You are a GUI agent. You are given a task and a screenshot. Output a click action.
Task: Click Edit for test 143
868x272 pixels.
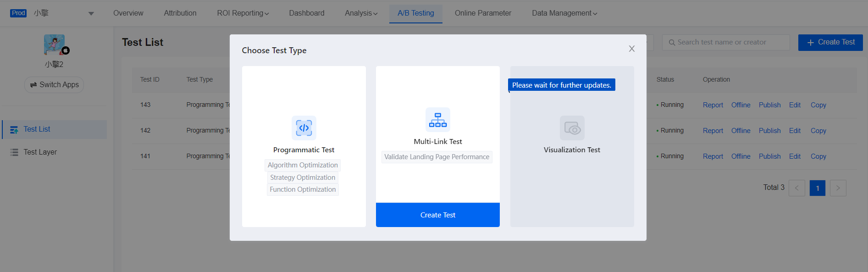click(x=795, y=105)
